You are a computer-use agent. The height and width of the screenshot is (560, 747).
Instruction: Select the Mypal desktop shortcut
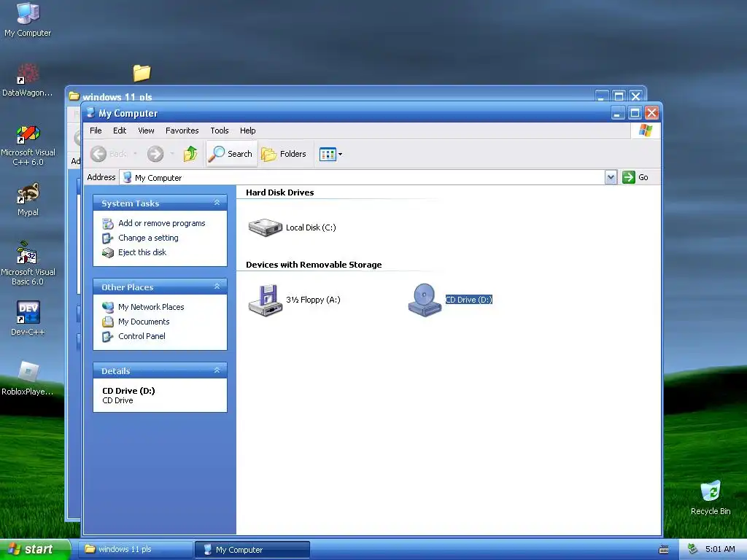(28, 200)
